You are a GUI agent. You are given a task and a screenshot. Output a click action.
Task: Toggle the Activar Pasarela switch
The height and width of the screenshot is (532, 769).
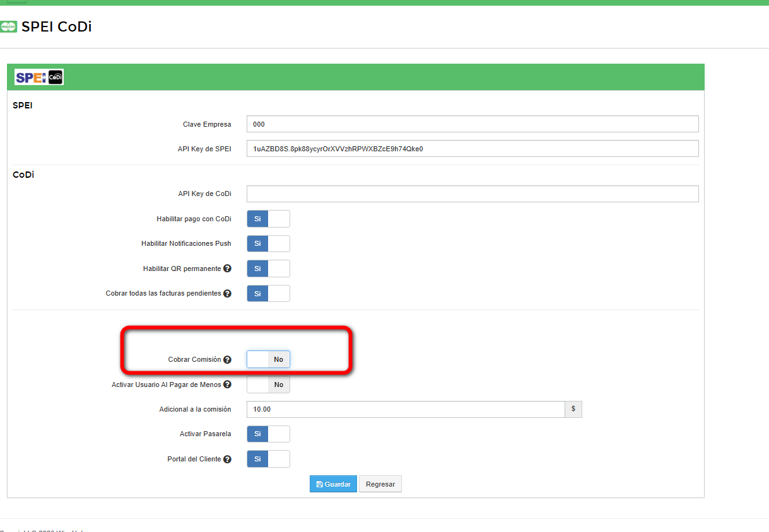click(x=268, y=434)
